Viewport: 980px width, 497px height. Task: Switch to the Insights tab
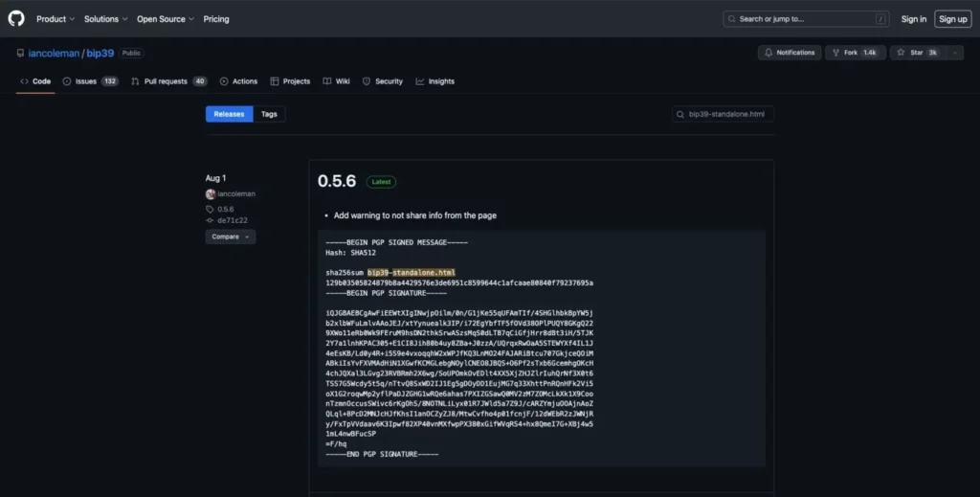tap(435, 81)
